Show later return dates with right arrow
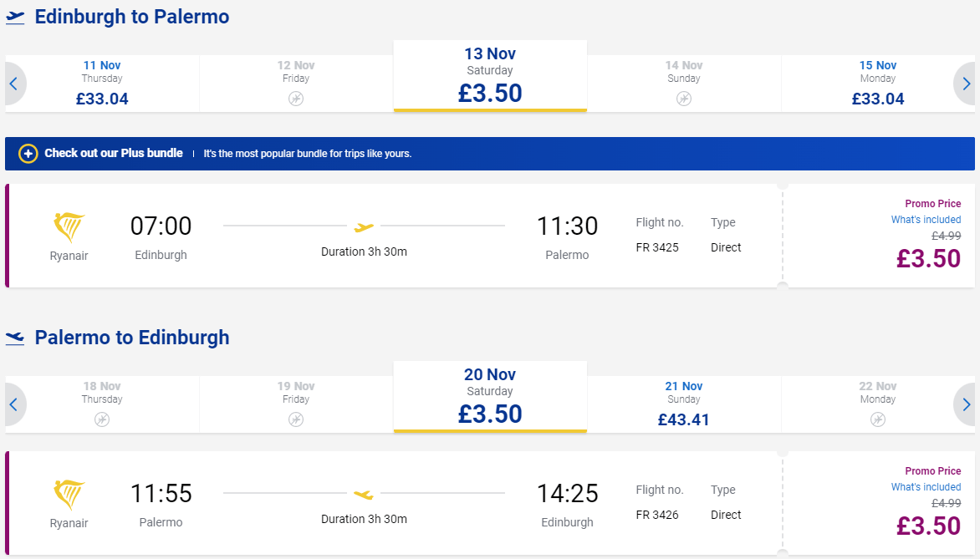Viewport: 980px width, 559px height. (x=966, y=404)
